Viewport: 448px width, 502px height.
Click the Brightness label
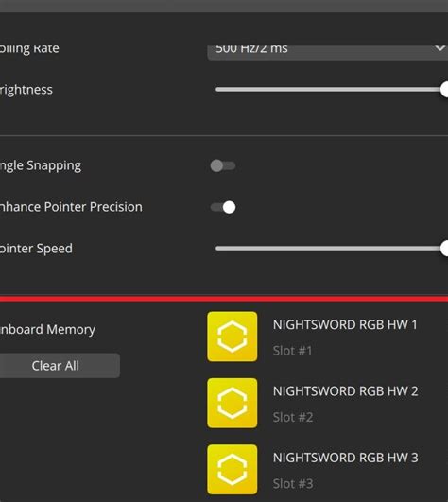pyautogui.click(x=26, y=90)
